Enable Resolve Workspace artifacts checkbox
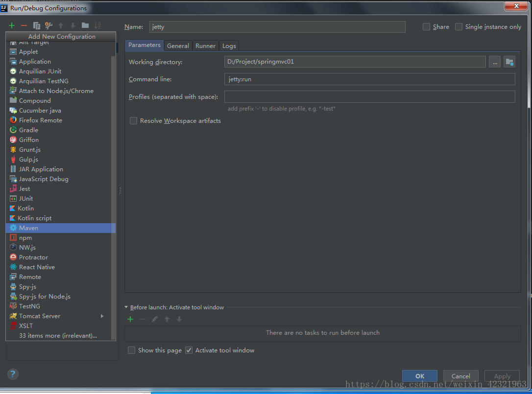Screen dimensions: 532x394 click(x=133, y=121)
